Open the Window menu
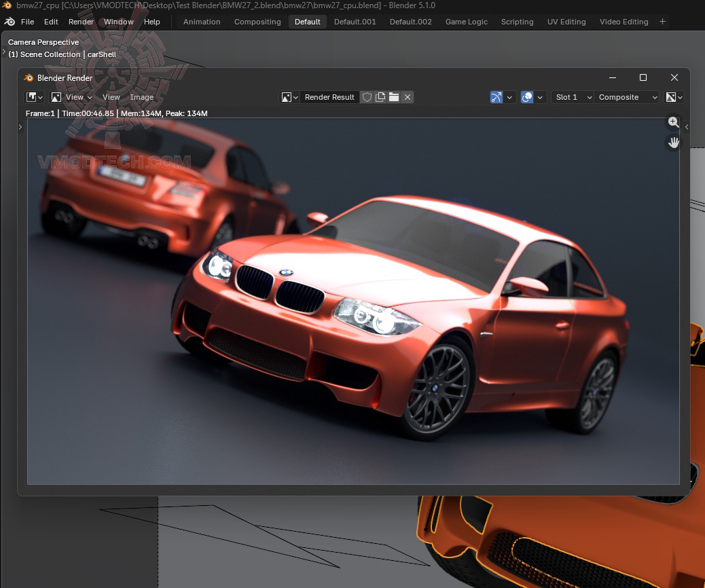 point(119,22)
